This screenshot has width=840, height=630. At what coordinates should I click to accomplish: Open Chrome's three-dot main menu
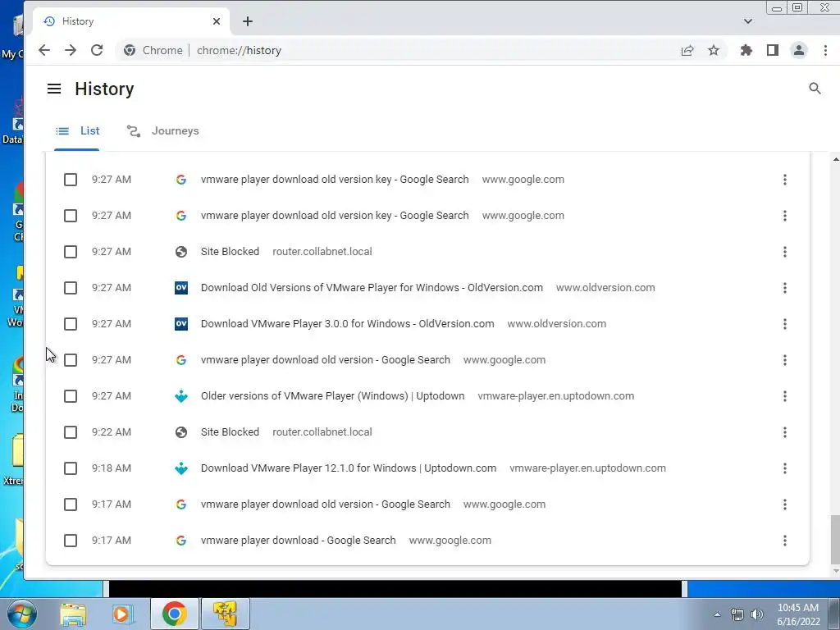[825, 50]
